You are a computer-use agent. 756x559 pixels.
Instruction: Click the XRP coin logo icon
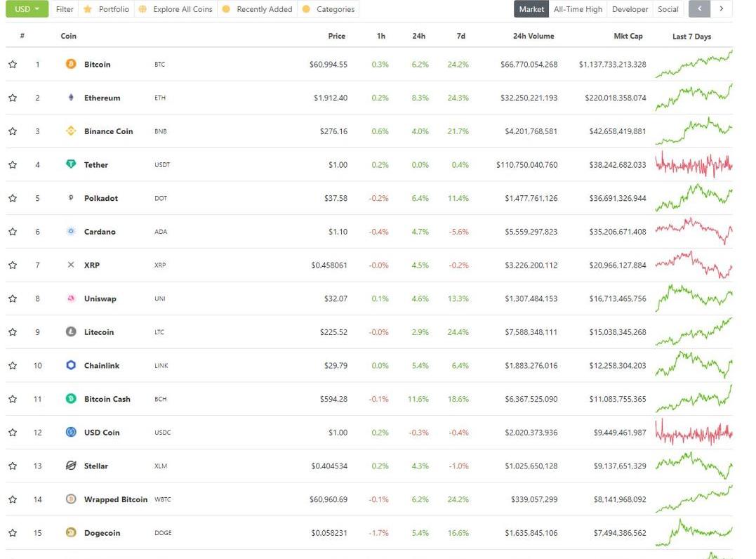click(x=71, y=265)
